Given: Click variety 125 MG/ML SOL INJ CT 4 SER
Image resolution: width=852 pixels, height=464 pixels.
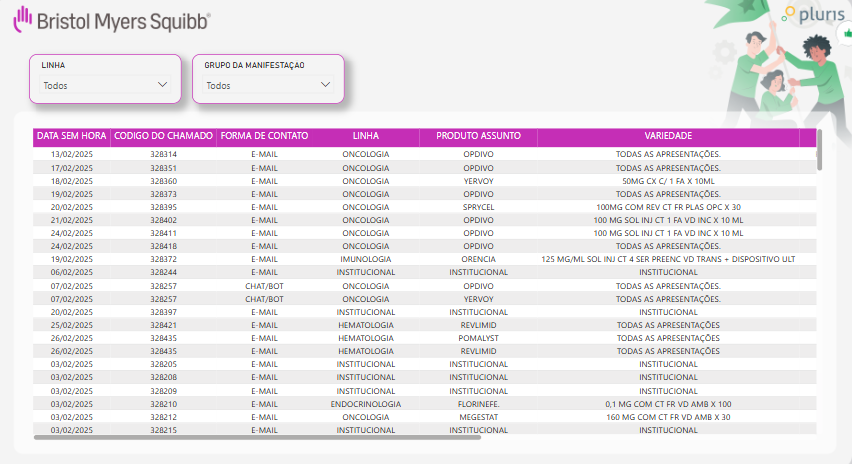Looking at the screenshot, I should coord(668,260).
